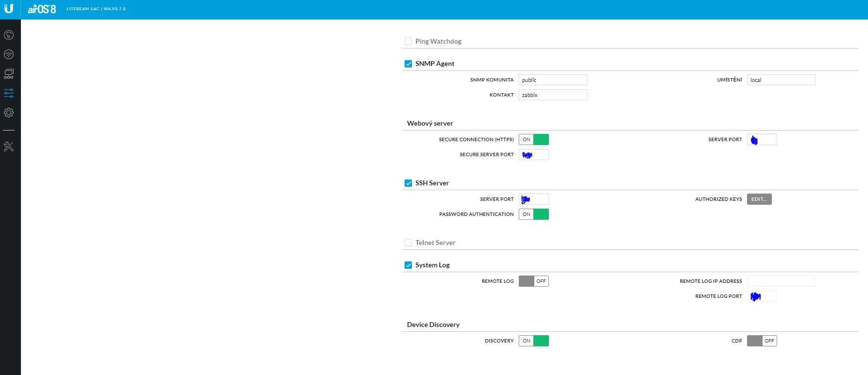Uncheck the SSH Server checkbox

point(408,183)
